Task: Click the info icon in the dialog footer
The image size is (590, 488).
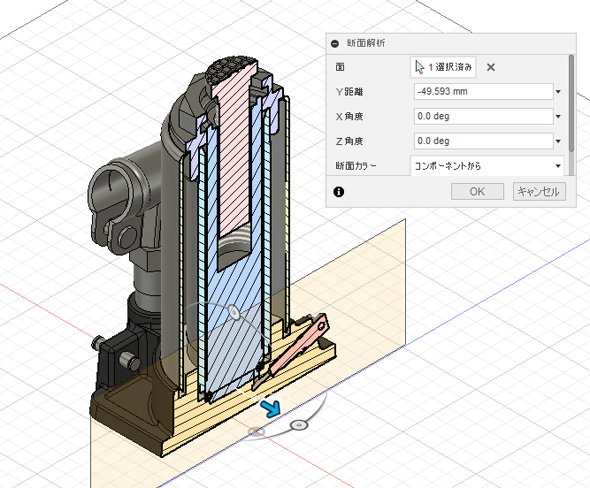Action: [x=339, y=192]
